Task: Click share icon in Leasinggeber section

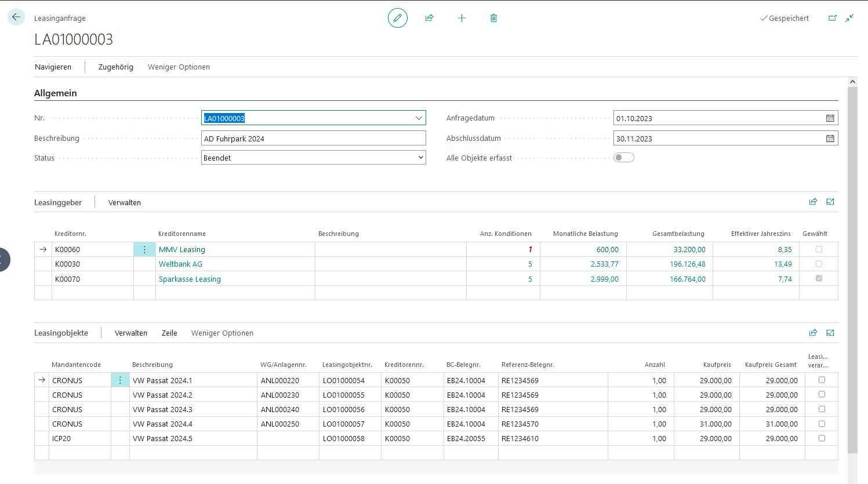Action: (813, 202)
